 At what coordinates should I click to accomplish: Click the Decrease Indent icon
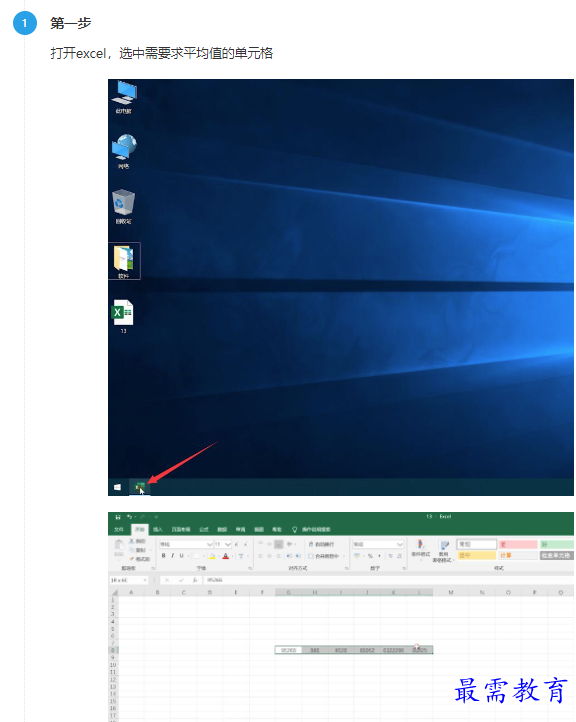coord(289,556)
